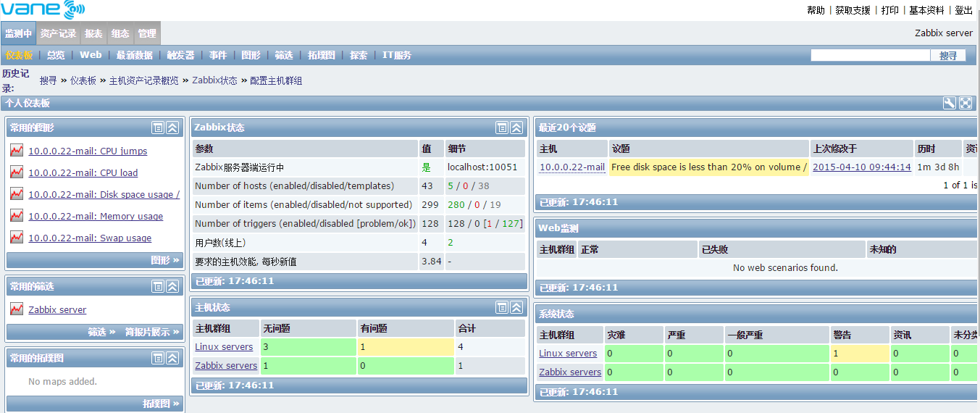The height and width of the screenshot is (413, 980).
Task: Click graph icon beside Memory usage
Action: click(x=17, y=216)
